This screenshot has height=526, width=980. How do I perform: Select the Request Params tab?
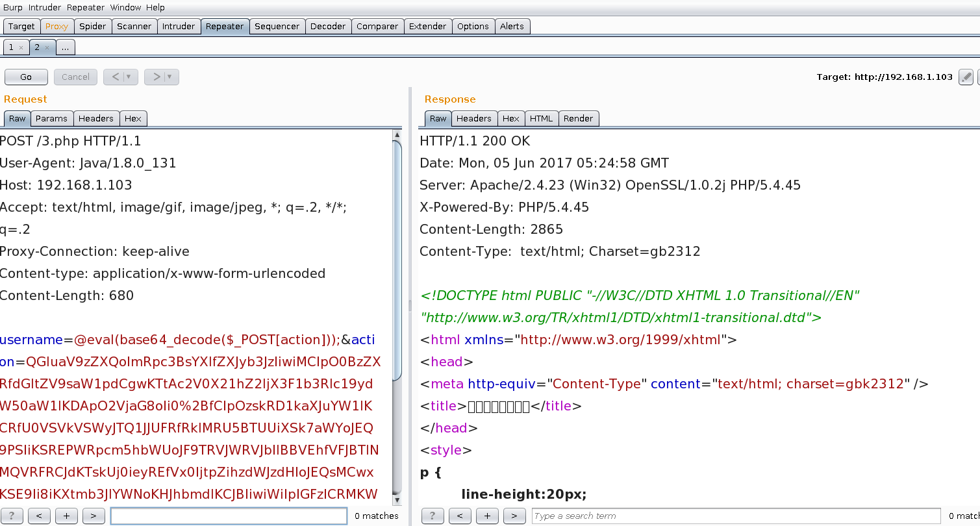52,118
